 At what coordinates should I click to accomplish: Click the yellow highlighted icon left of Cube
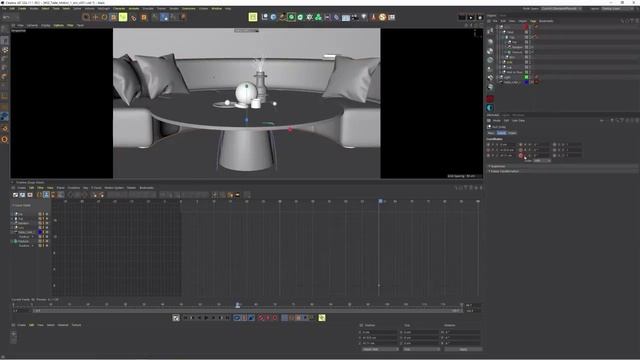click(253, 17)
